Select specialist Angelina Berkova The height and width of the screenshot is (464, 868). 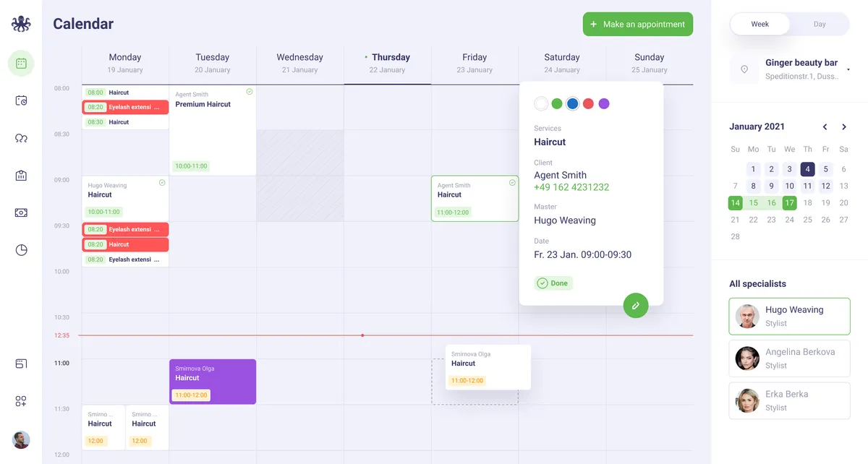point(789,358)
